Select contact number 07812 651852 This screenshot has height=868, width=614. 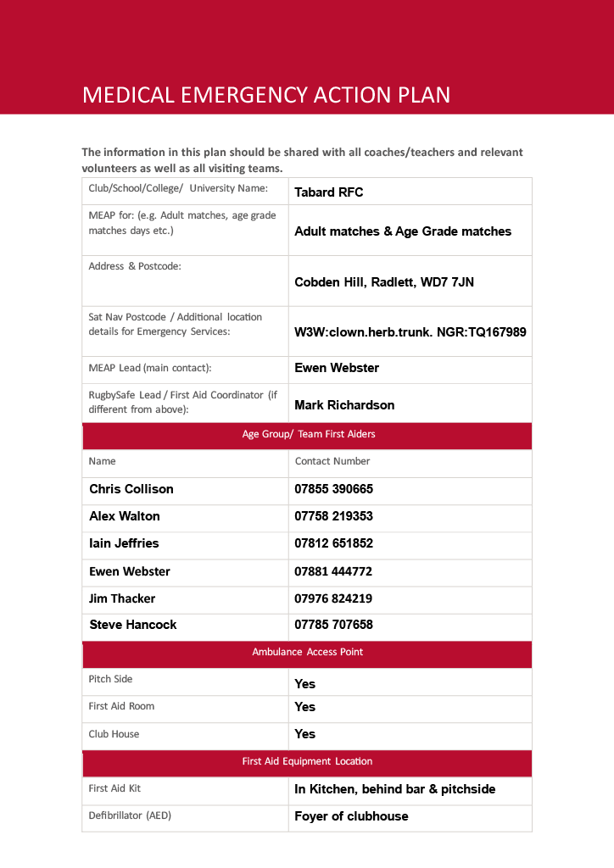click(410, 545)
